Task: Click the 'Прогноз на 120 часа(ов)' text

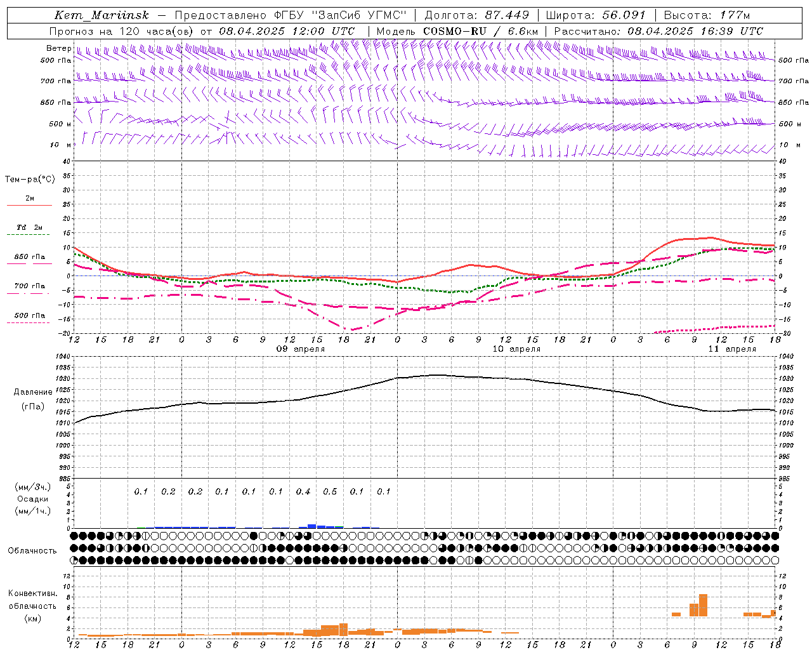Action: [x=122, y=31]
